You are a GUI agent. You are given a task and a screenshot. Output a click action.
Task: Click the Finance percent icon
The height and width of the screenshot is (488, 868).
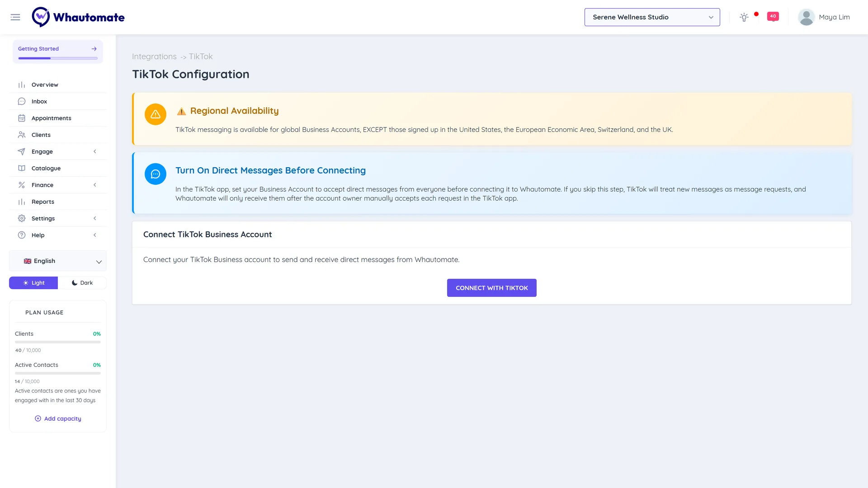[21, 185]
